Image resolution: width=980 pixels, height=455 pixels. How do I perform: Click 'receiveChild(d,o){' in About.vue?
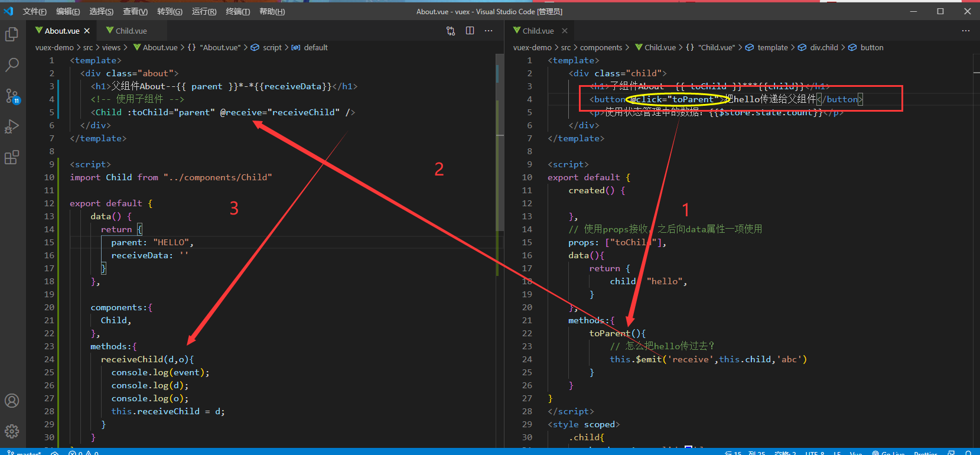[147, 359]
